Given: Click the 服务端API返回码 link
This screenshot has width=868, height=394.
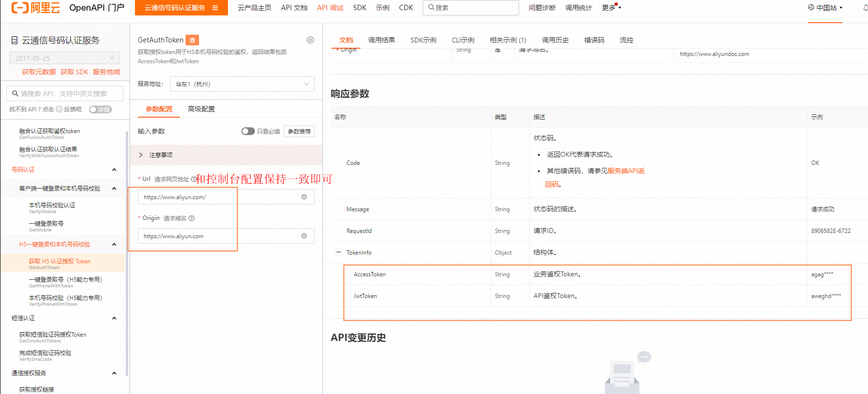Looking at the screenshot, I should coord(626,171).
